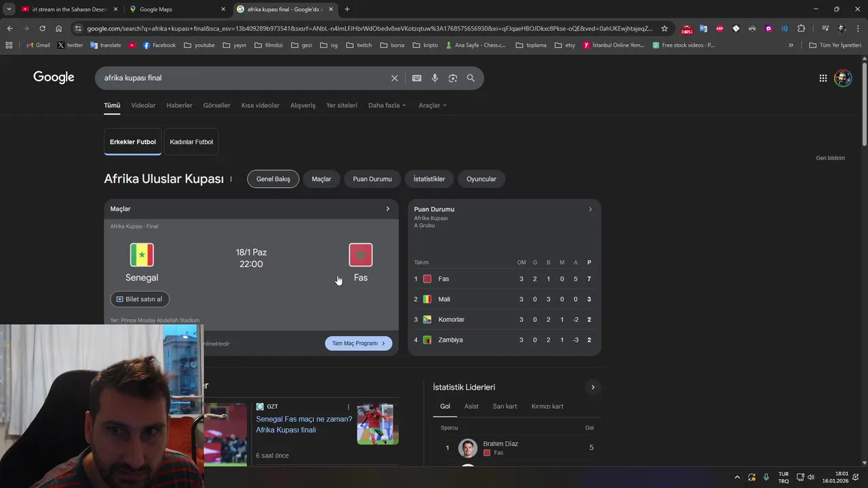
Task: Go to the browser home page
Action: pyautogui.click(x=59, y=28)
